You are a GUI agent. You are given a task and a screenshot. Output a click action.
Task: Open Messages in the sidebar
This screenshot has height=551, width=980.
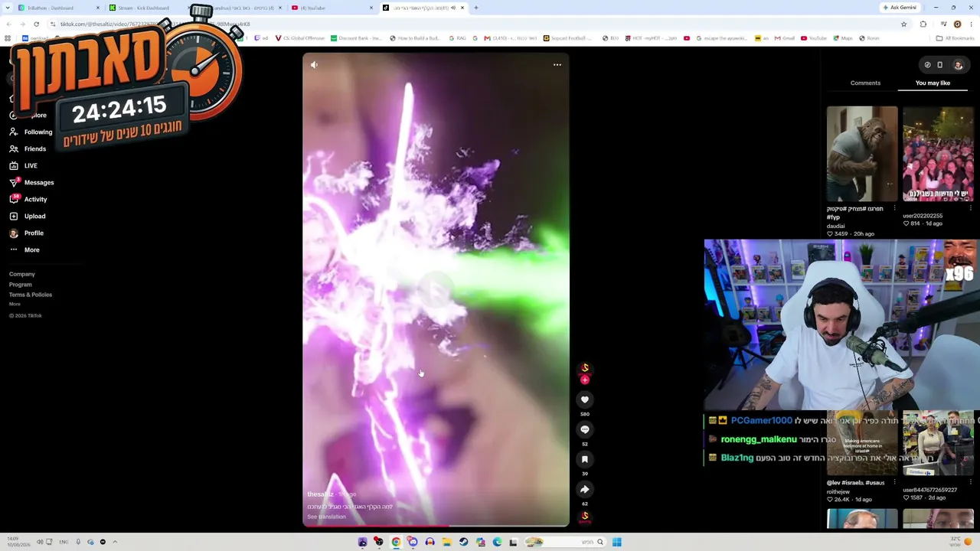point(31,182)
